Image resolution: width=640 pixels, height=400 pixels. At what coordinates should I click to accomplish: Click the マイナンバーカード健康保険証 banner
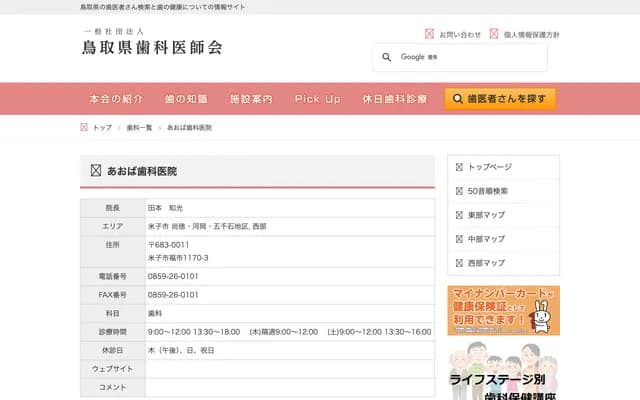pos(503,310)
